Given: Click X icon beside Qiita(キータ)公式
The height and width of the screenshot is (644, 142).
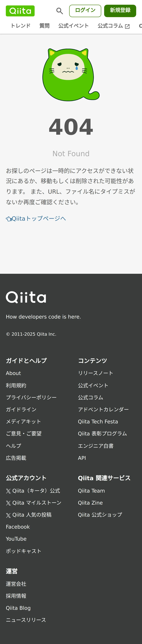Looking at the screenshot, I should click(8, 491).
